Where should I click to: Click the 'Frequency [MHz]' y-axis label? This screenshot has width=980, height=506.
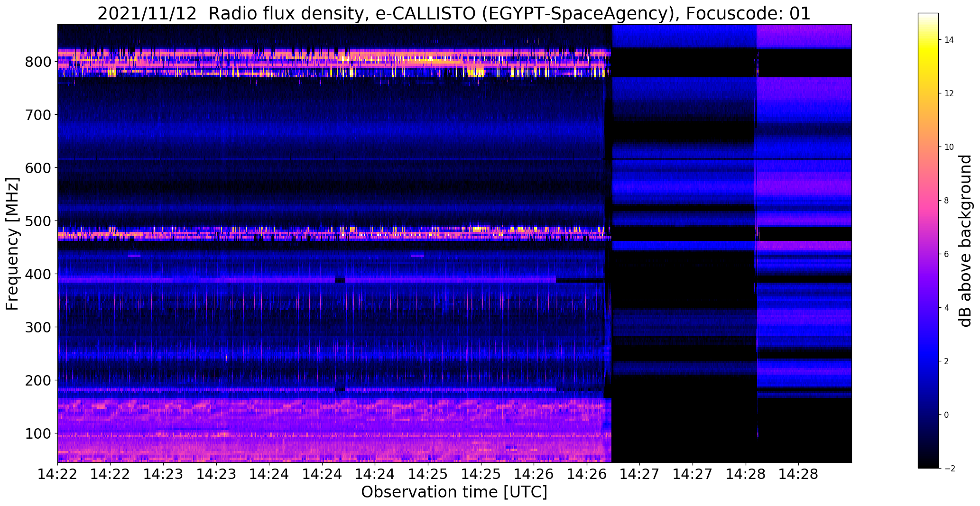pos(13,244)
